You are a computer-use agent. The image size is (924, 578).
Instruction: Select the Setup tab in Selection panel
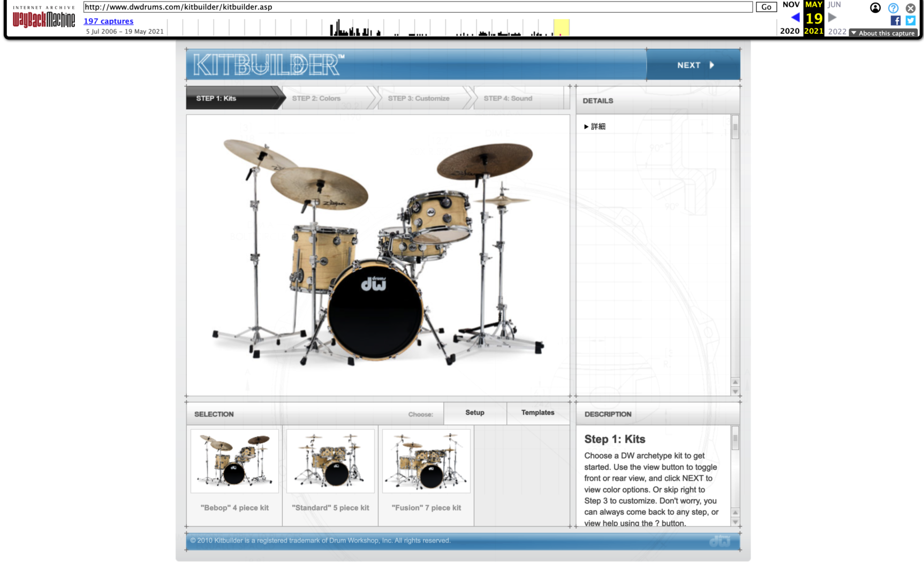[x=475, y=413]
